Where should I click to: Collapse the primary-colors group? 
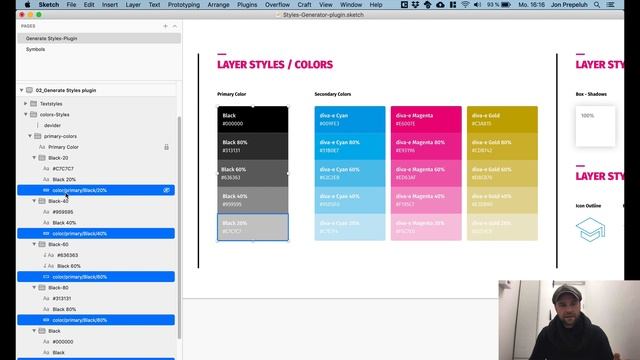coord(30,136)
